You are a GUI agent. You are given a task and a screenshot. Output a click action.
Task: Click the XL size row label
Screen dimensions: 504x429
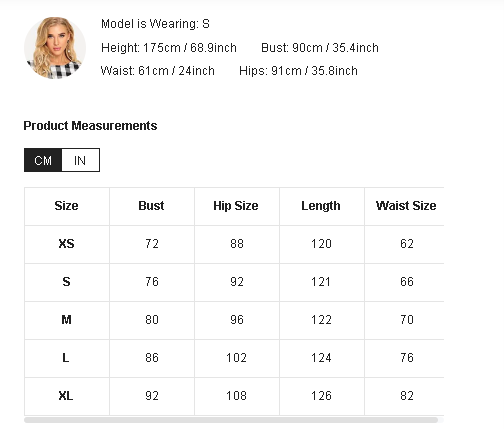click(x=66, y=396)
